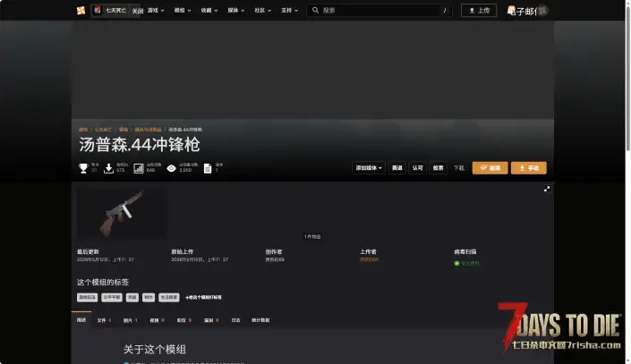
Task: Expand the 媒体 dropdown menu
Action: [235, 11]
